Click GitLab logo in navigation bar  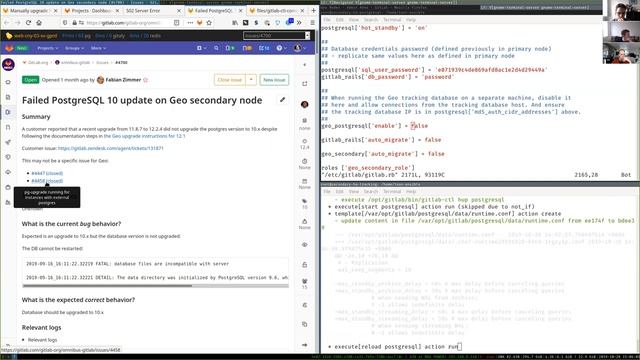tap(9, 48)
